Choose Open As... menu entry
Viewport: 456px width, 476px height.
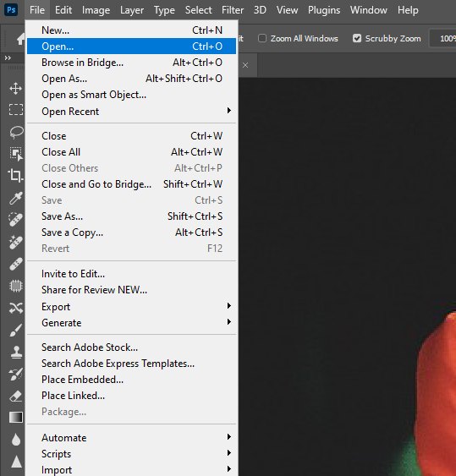point(131,79)
